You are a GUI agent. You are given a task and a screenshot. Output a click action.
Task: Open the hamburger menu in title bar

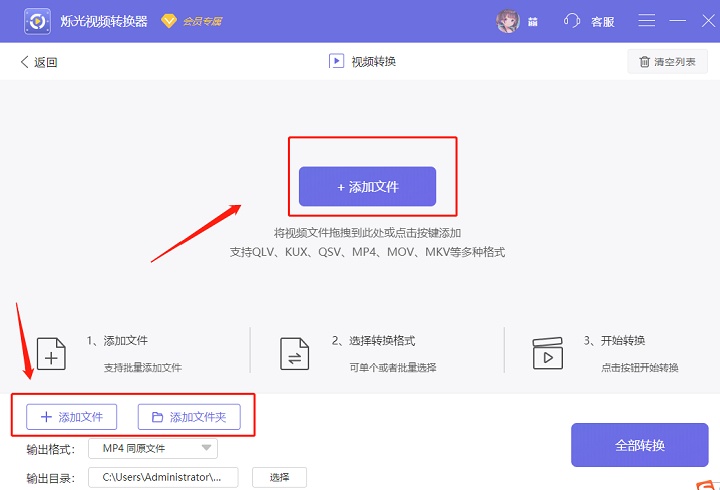point(647,21)
